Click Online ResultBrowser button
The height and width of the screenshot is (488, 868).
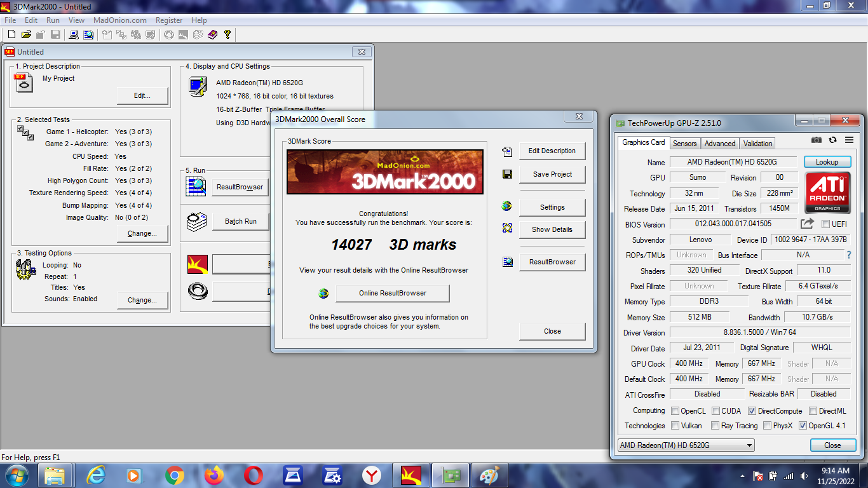(x=392, y=293)
